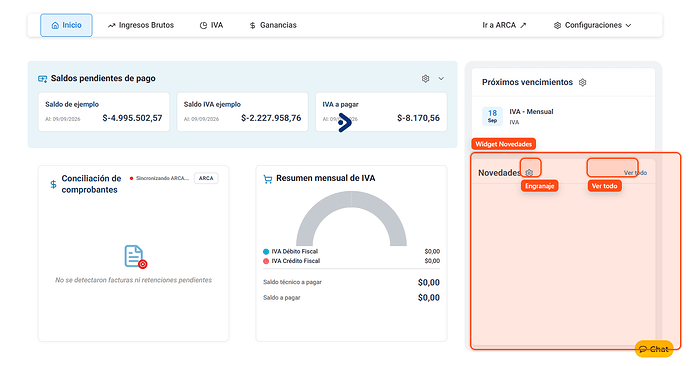Click the Saldo a pagar row
Viewport: 690px width, 366px height.
(351, 298)
